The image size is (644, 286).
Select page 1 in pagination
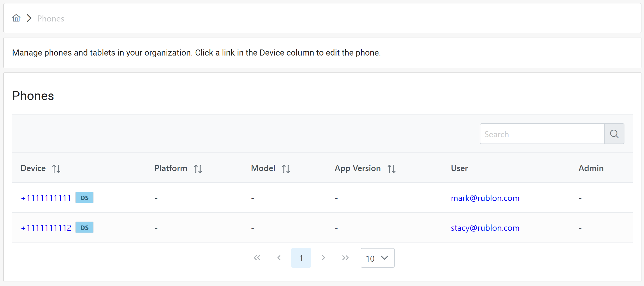point(301,258)
